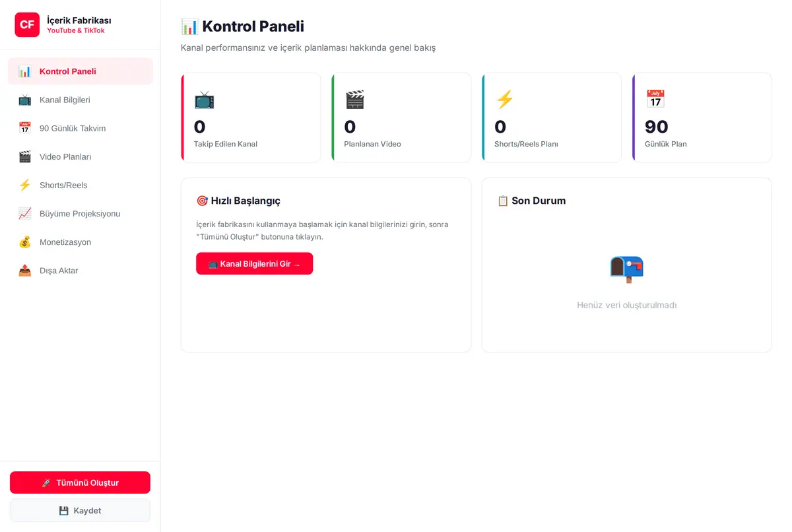
Task: Select Video Planları from the sidebar
Action: [81, 156]
